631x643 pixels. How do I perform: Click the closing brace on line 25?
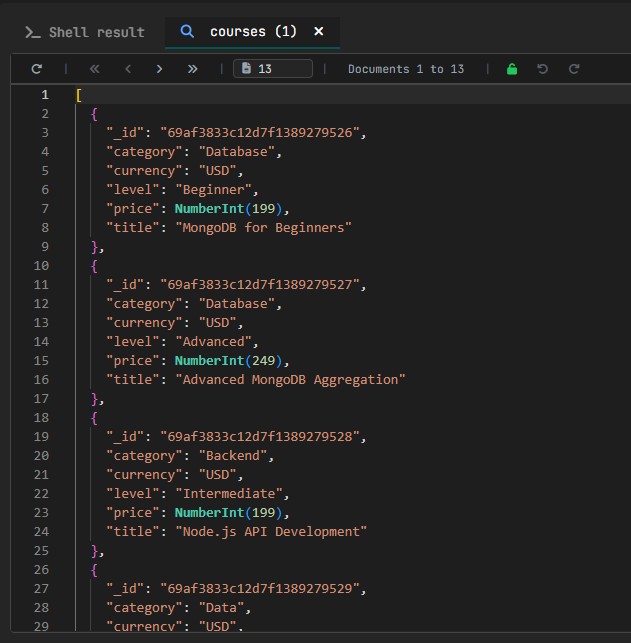tap(95, 551)
